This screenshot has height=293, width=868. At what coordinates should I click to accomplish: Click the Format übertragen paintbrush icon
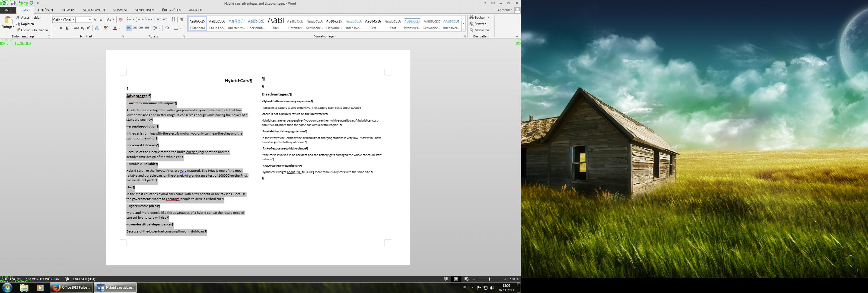[18, 30]
